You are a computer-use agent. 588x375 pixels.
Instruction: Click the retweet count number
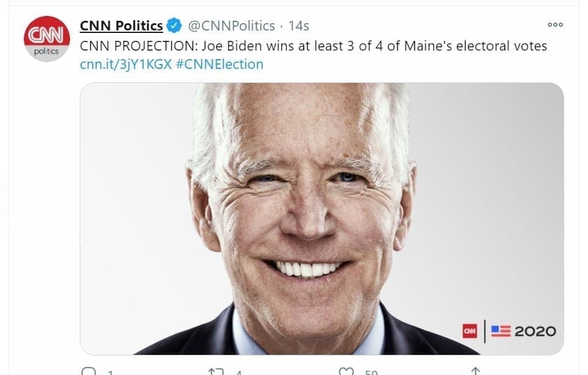[x=239, y=372]
